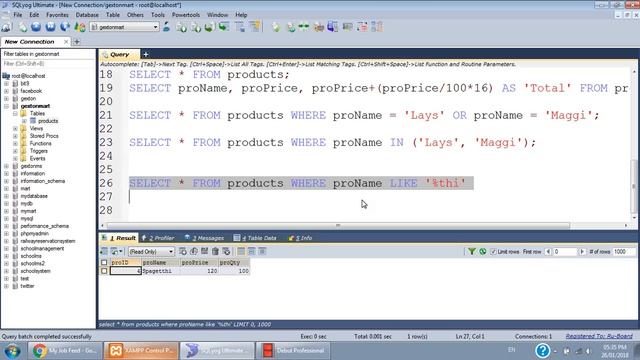Click the last icon on main toolbar
This screenshot has height=360, width=640.
point(377,27)
